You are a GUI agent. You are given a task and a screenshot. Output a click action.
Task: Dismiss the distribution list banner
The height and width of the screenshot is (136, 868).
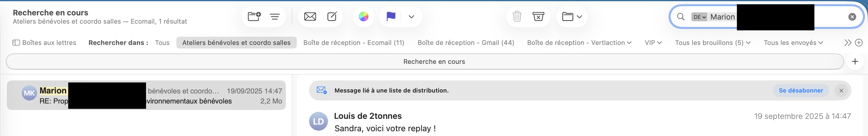tap(841, 91)
